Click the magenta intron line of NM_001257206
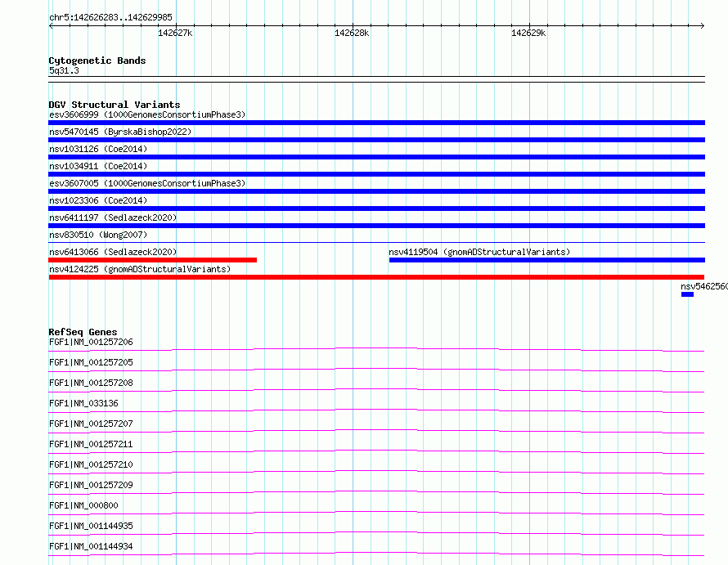Screen dimensions: 728x565 click(376, 348)
